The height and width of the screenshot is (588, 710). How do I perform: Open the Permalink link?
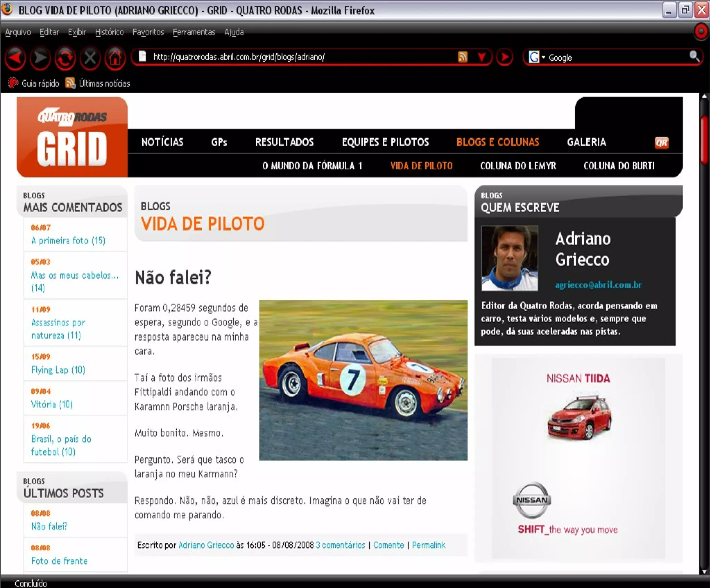(x=428, y=545)
